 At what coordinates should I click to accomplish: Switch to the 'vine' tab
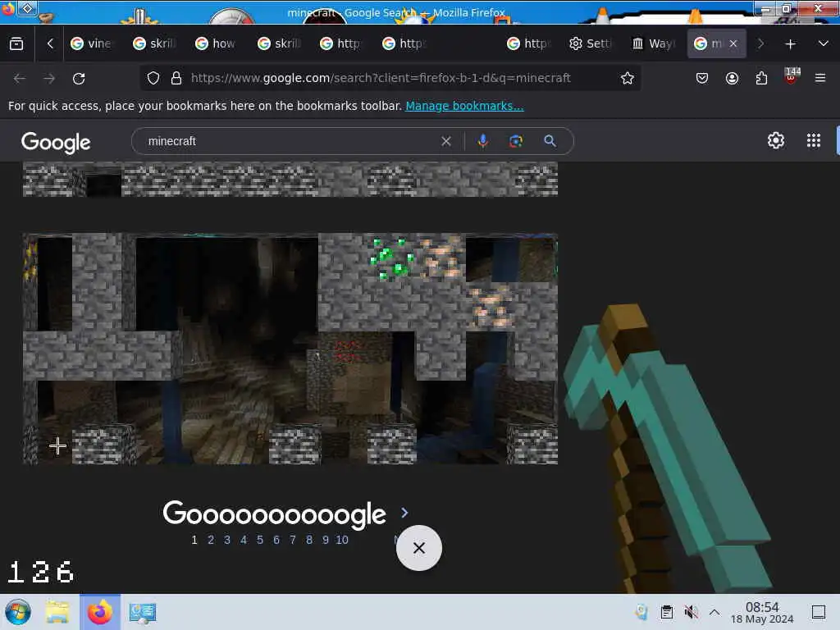tap(92, 43)
